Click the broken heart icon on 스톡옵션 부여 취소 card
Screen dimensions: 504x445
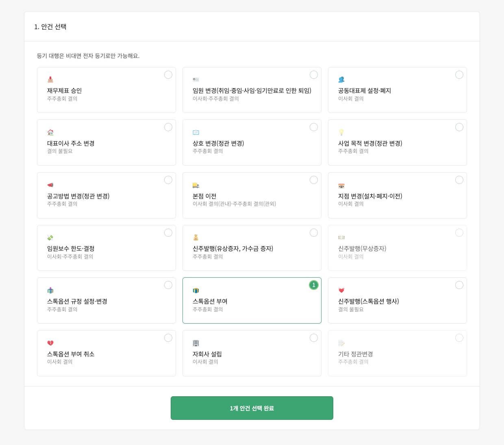50,343
